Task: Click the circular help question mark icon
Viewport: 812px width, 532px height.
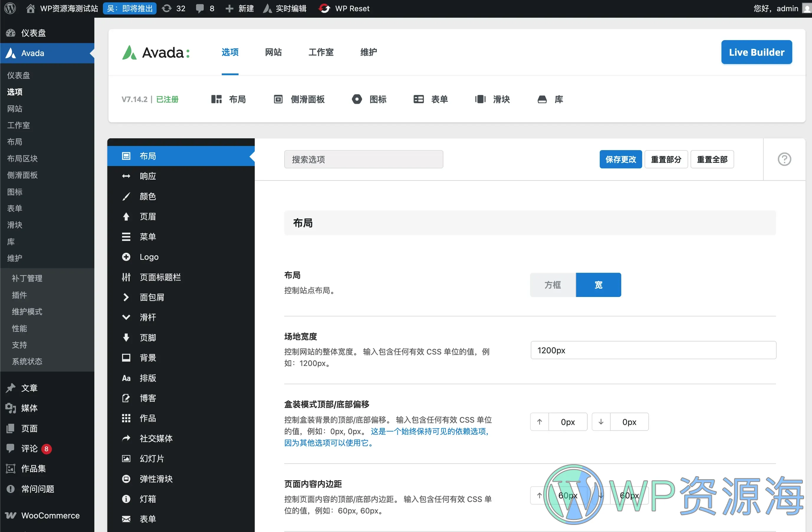Action: [784, 159]
